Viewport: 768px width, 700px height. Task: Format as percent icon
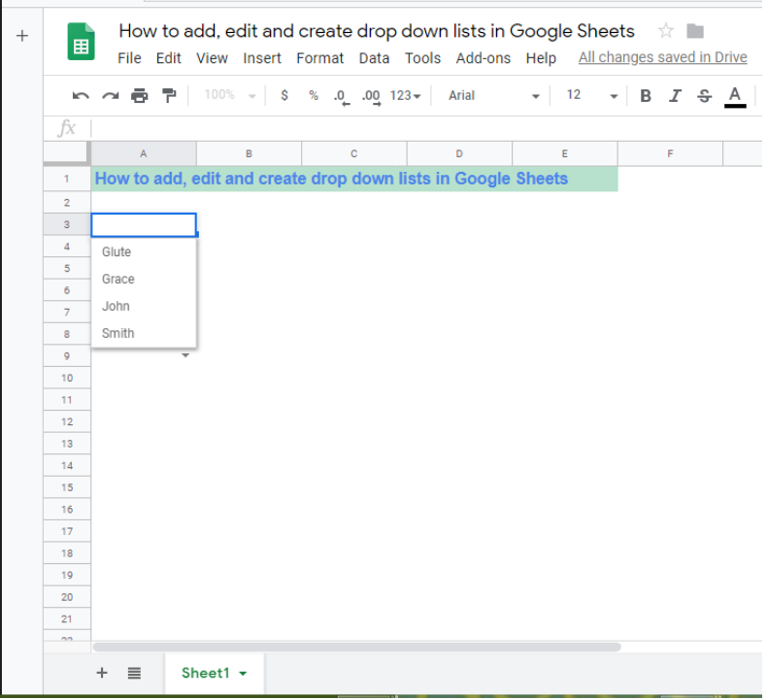314,95
